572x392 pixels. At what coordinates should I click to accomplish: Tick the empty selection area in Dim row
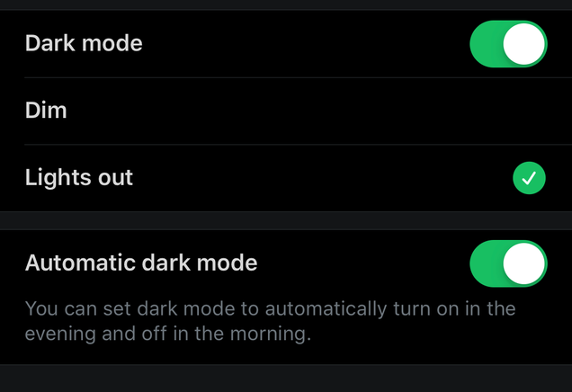(529, 111)
